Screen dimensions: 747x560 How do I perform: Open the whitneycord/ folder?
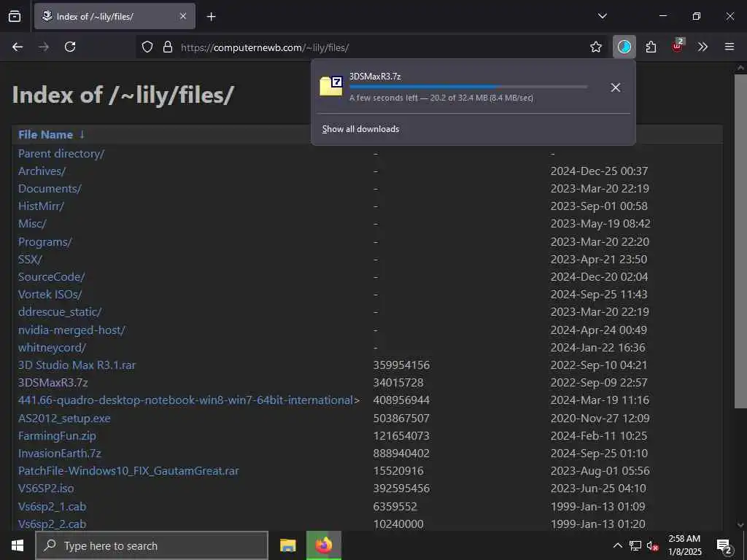[52, 348]
